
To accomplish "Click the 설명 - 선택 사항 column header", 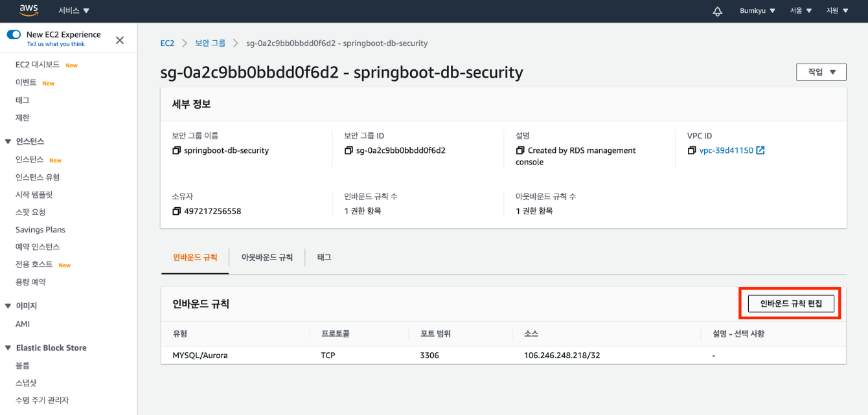I will pos(738,334).
